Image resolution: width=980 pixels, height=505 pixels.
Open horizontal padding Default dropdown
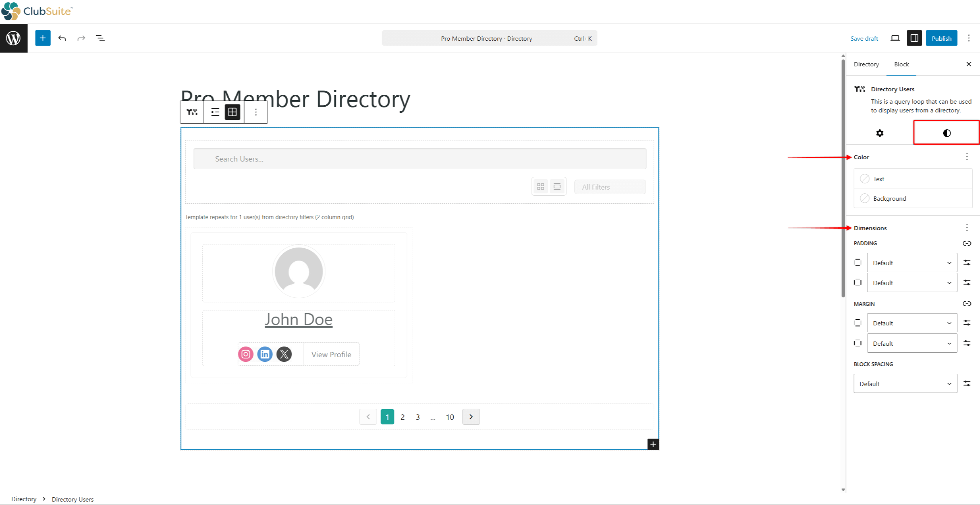[x=912, y=283]
